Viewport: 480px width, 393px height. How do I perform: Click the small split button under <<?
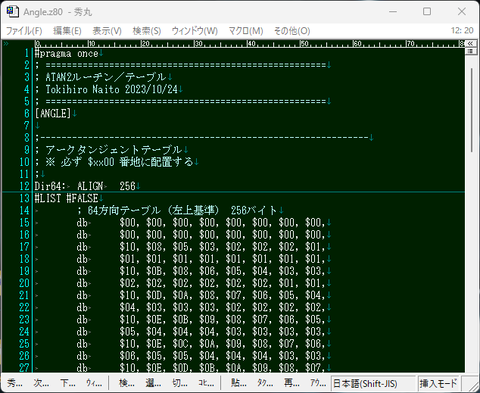coord(470,51)
